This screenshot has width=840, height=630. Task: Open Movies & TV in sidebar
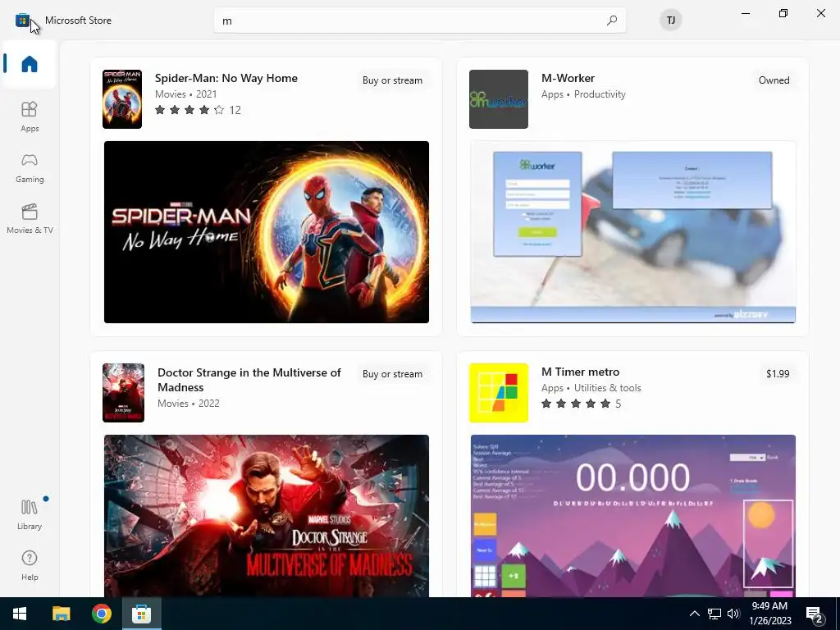pyautogui.click(x=30, y=218)
